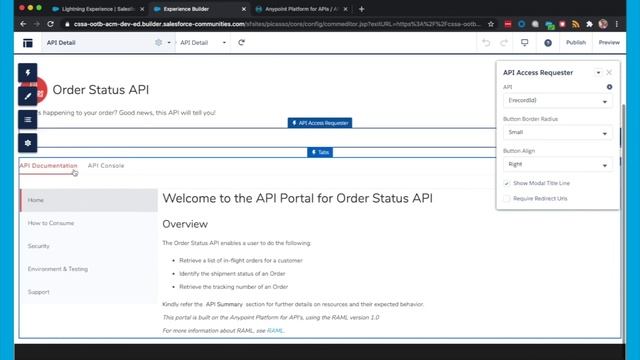Image resolution: width=640 pixels, height=360 pixels.
Task: Click the Redo arrow
Action: coord(504,42)
